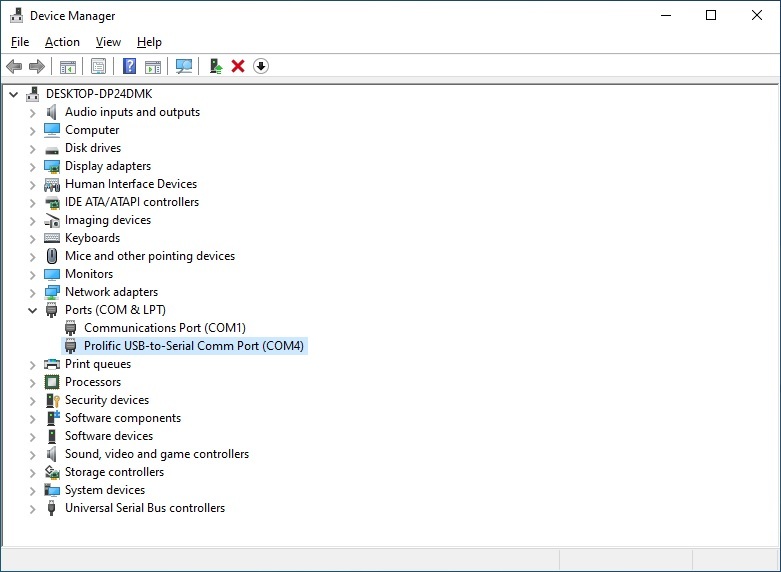This screenshot has height=572, width=781.
Task: Select Communications Port (COM1) device
Action: coord(164,328)
